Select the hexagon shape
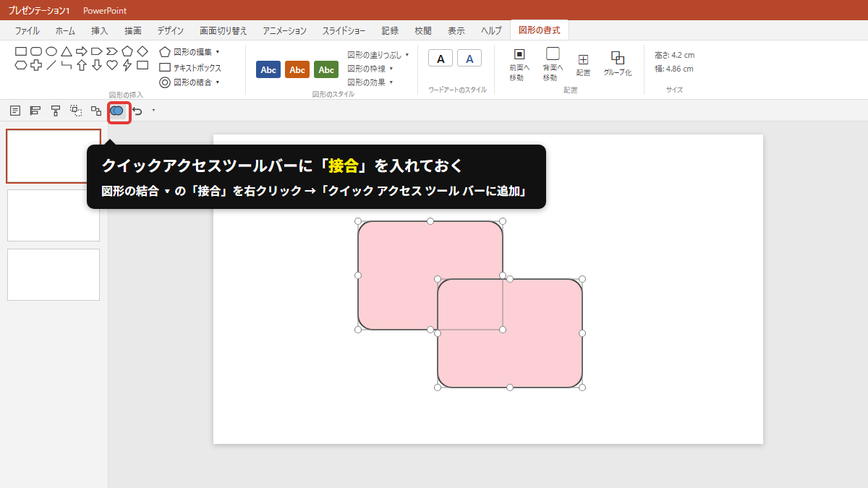Image resolution: width=868 pixels, height=488 pixels. coord(21,65)
